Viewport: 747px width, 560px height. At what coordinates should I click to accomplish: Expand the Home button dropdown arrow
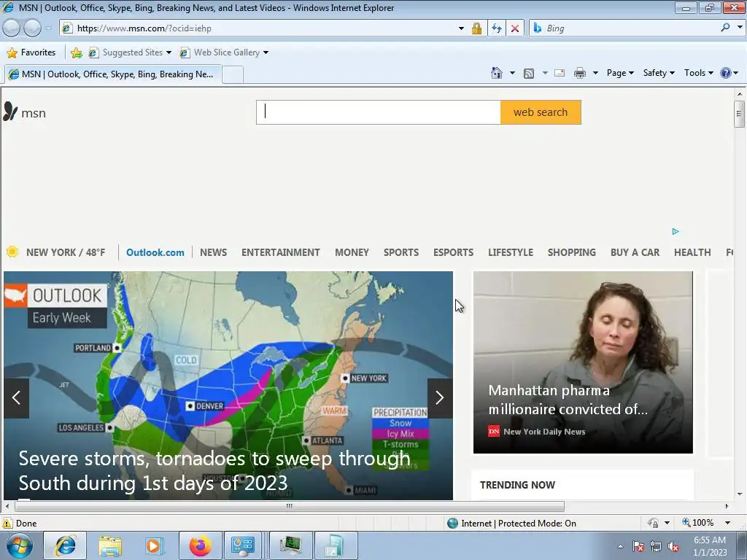(512, 73)
